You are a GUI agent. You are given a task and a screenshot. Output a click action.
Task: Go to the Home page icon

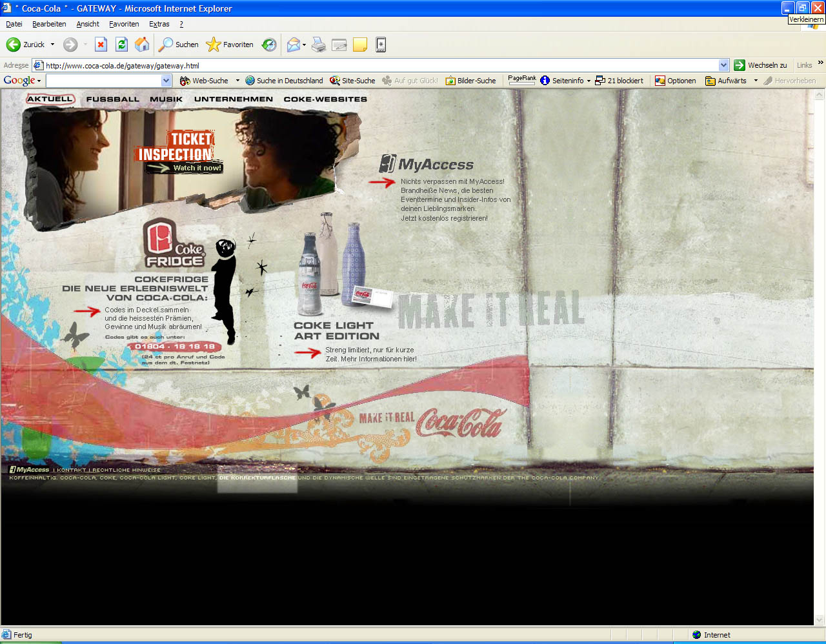click(142, 45)
